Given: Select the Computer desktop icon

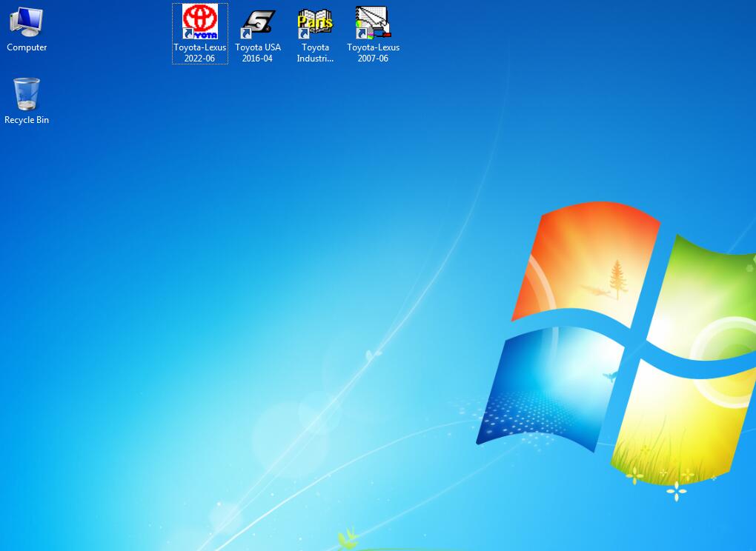Looking at the screenshot, I should [x=27, y=22].
